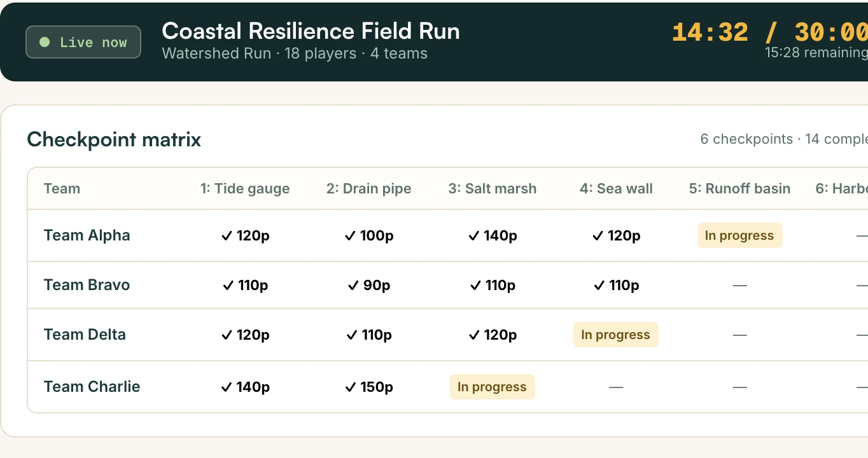Image resolution: width=868 pixels, height=458 pixels.
Task: Click the 'Watershed Run · 18 players · 4 teams' subtitle
Action: point(295,53)
